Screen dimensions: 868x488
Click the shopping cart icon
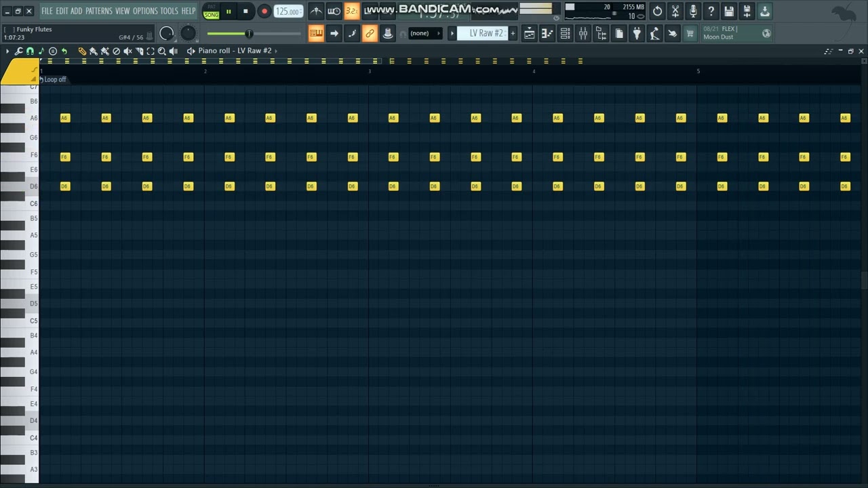[690, 33]
